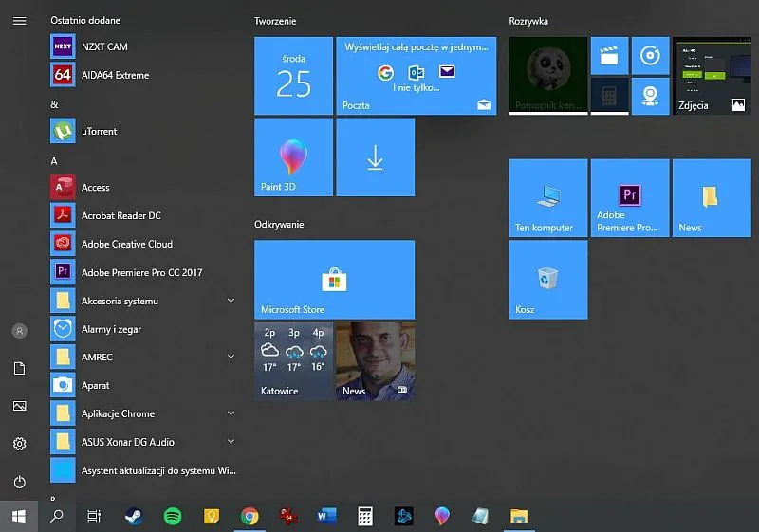Open µTorrent from the app list

[144, 131]
